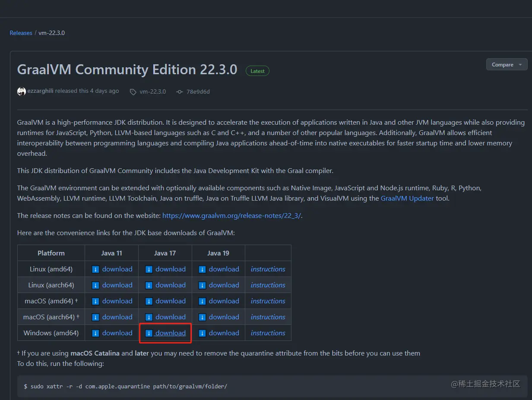Image resolution: width=532 pixels, height=400 pixels.
Task: Click the Windows (amd64) platform cell
Action: [x=51, y=333]
